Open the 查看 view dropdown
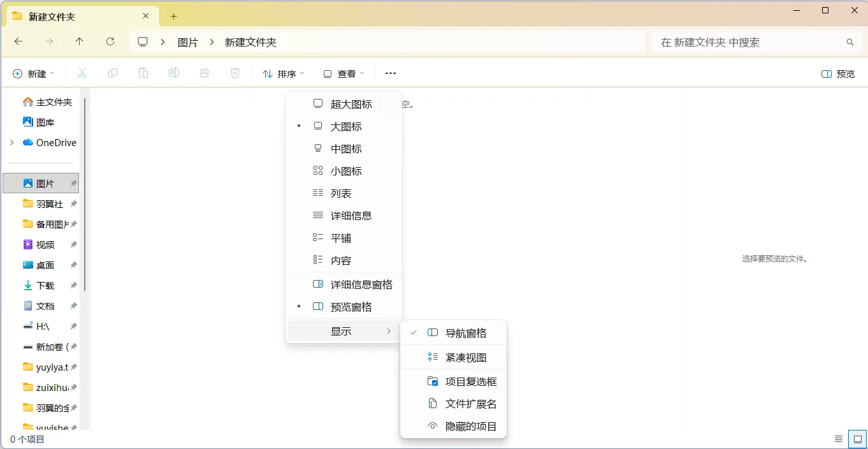The height and width of the screenshot is (449, 868). point(344,73)
